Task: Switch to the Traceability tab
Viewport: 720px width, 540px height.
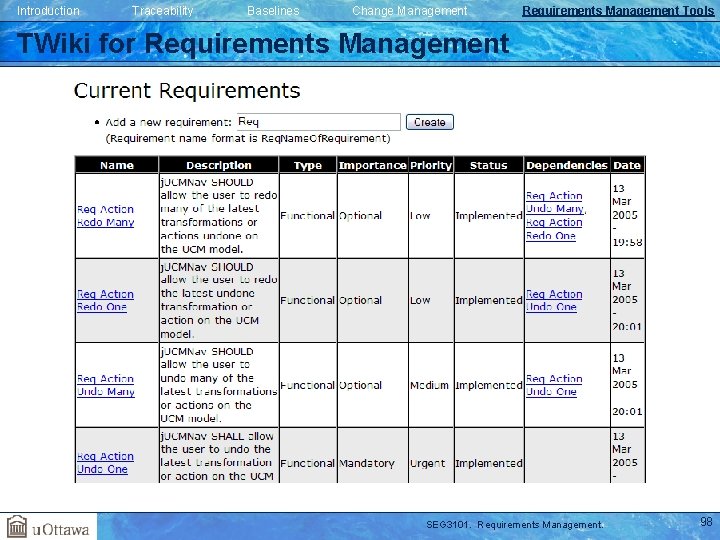Action: (163, 11)
